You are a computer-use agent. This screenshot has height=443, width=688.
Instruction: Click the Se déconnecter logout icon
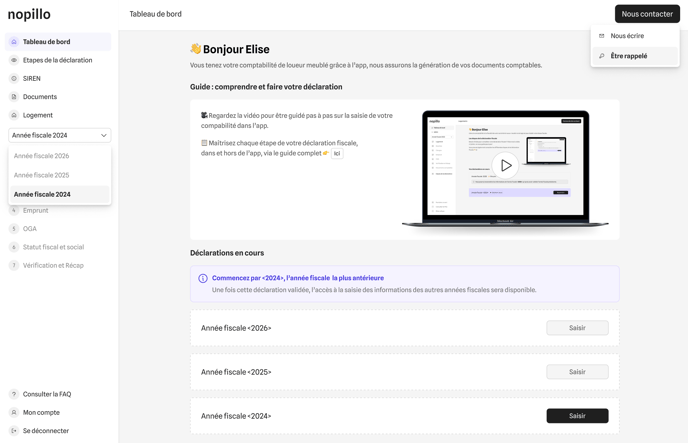[14, 431]
